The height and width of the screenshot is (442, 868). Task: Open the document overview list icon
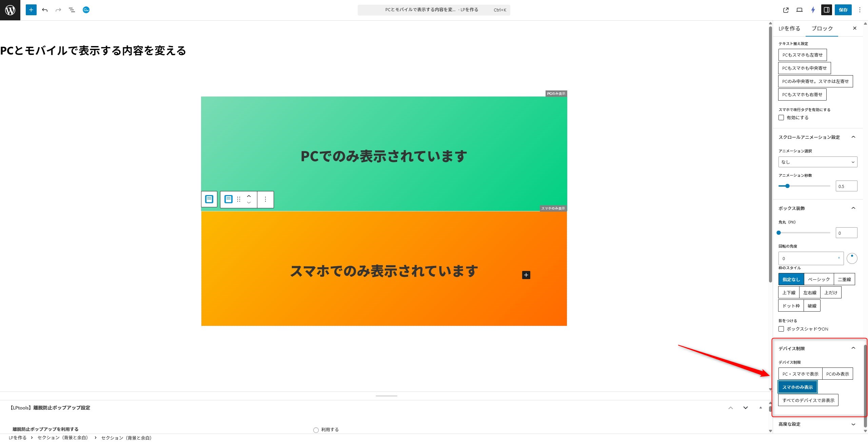72,10
